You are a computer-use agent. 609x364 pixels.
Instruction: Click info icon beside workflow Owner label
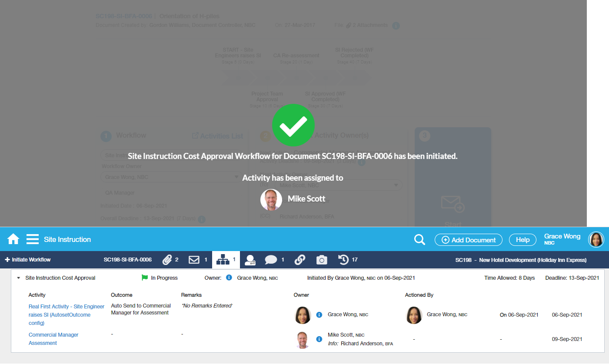229,278
